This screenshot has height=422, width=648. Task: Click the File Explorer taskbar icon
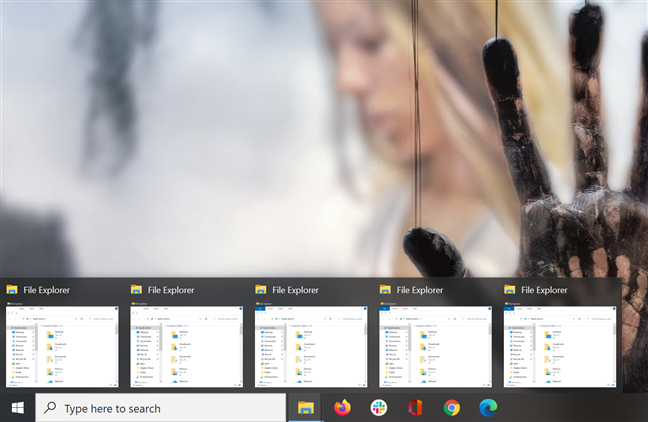(x=306, y=408)
